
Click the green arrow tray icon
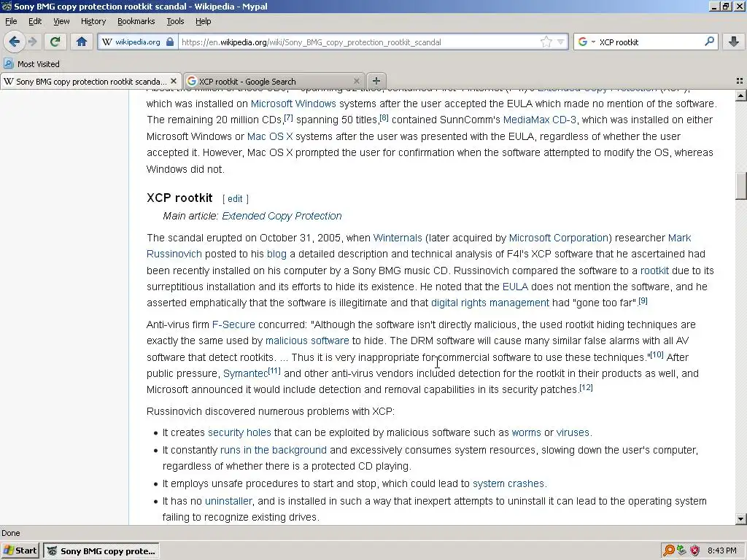[682, 551]
